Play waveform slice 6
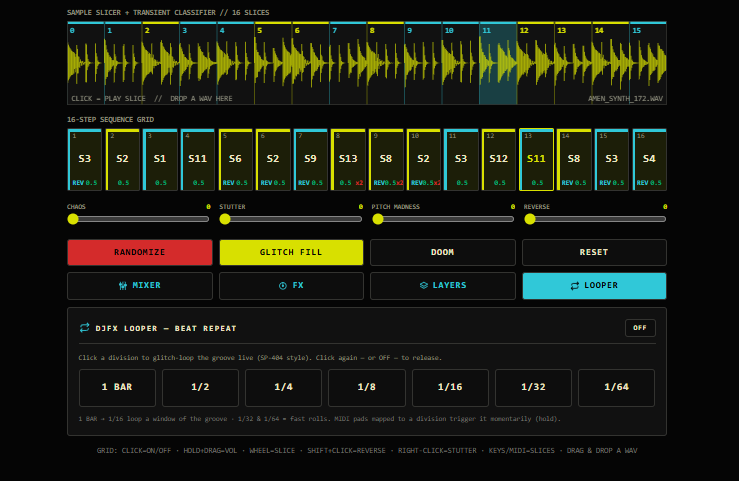Image resolution: width=739 pixels, height=481 pixels. 311,63
